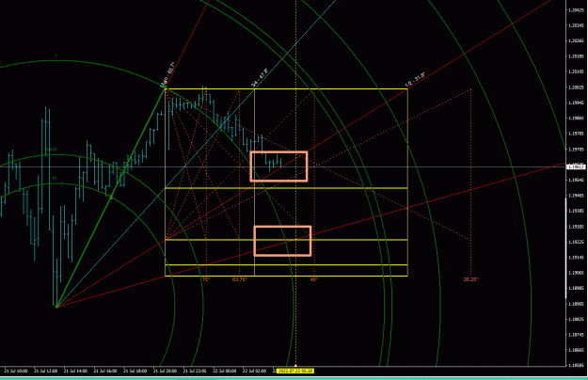Click the 1.20025 price scale label
This screenshot has height=380, width=588.
pyautogui.click(x=576, y=87)
